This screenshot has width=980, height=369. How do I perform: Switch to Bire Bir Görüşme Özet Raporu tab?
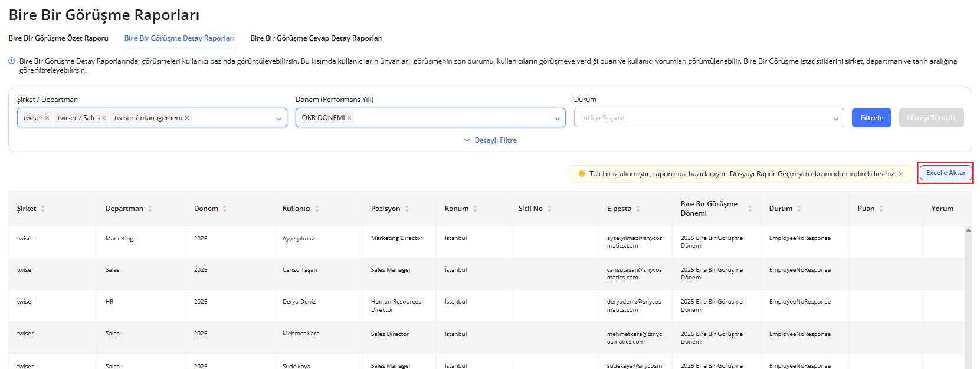[58, 38]
